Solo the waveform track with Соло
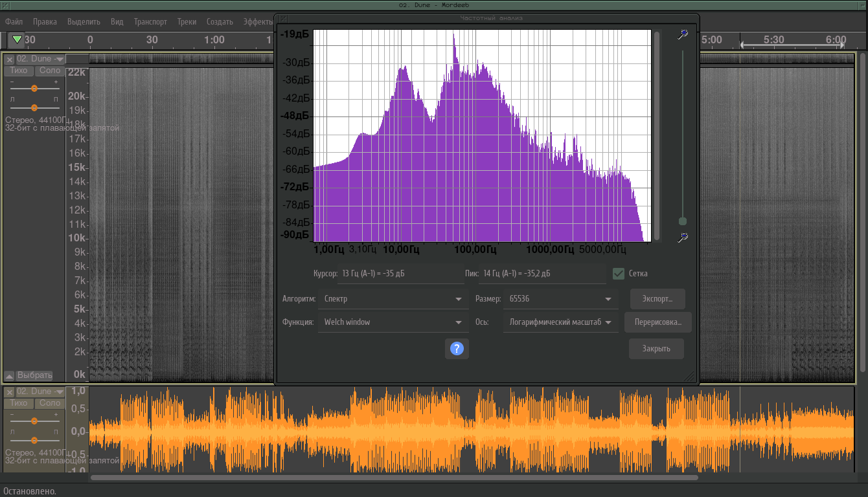Screen dimensions: 868x497 (50, 403)
